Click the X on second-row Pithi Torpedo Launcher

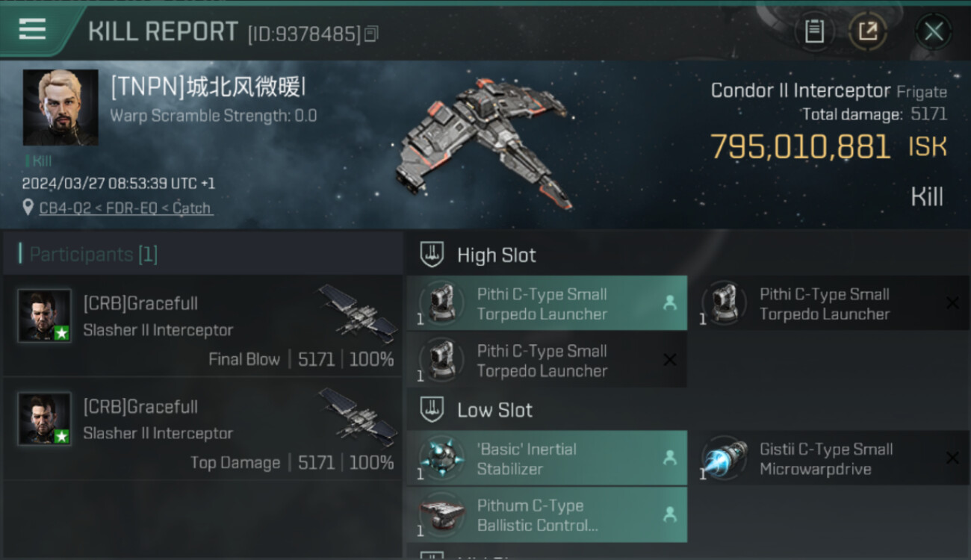[x=670, y=360]
